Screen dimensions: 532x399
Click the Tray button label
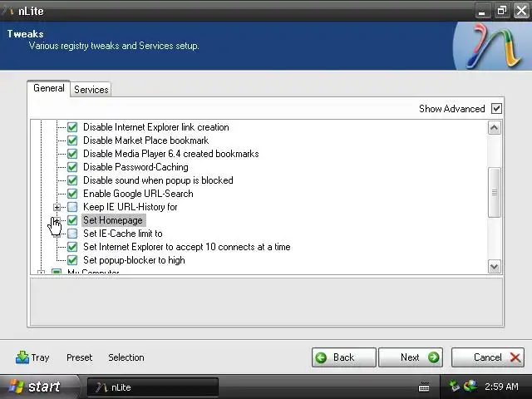click(x=41, y=357)
